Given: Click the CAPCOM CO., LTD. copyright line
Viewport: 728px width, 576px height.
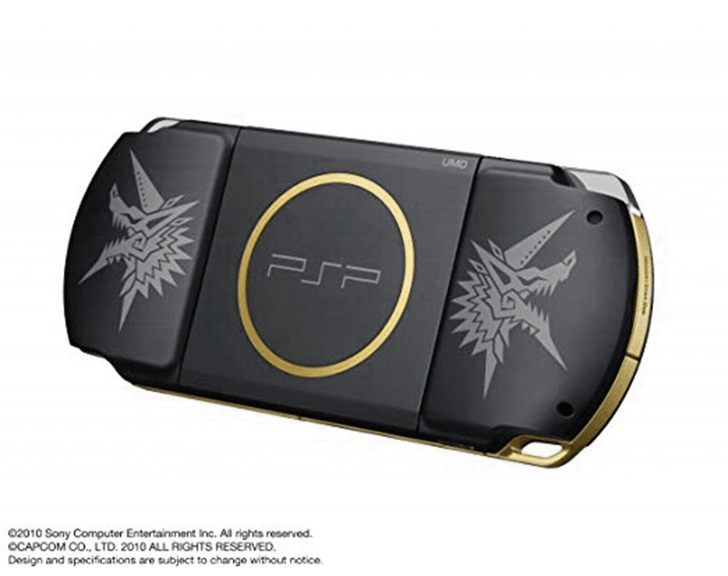Looking at the screenshot, I should coord(141,547).
